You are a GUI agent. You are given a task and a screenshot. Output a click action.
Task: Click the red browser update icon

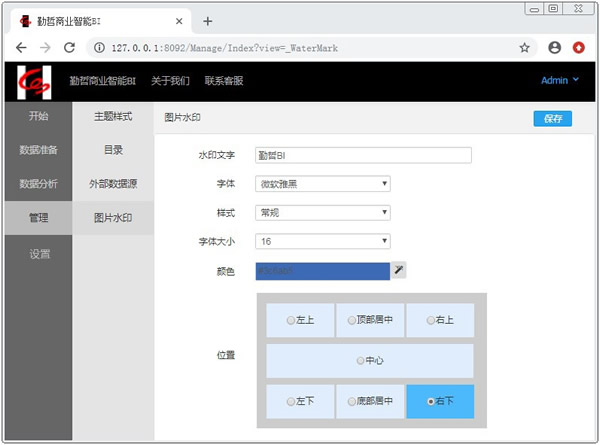click(x=579, y=47)
